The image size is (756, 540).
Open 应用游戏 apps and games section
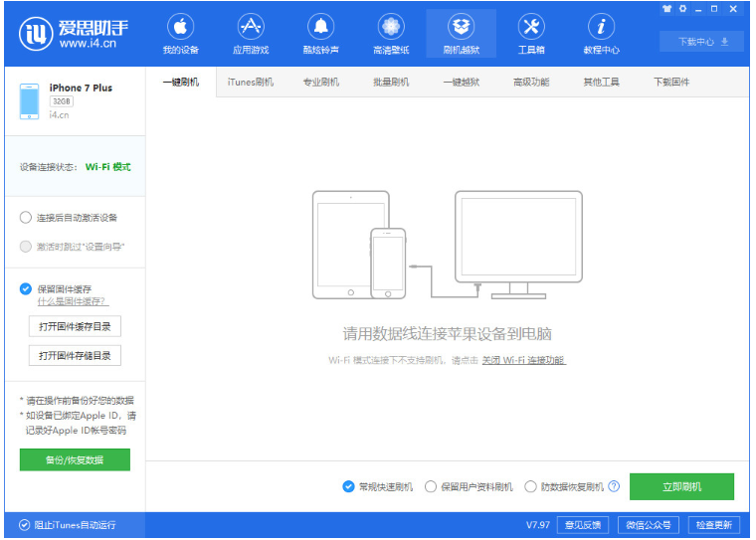click(251, 34)
